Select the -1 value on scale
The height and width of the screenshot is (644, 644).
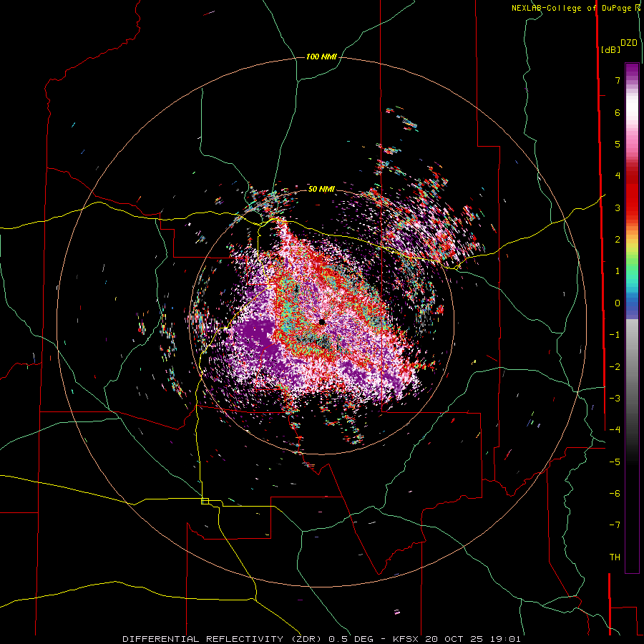coord(615,335)
